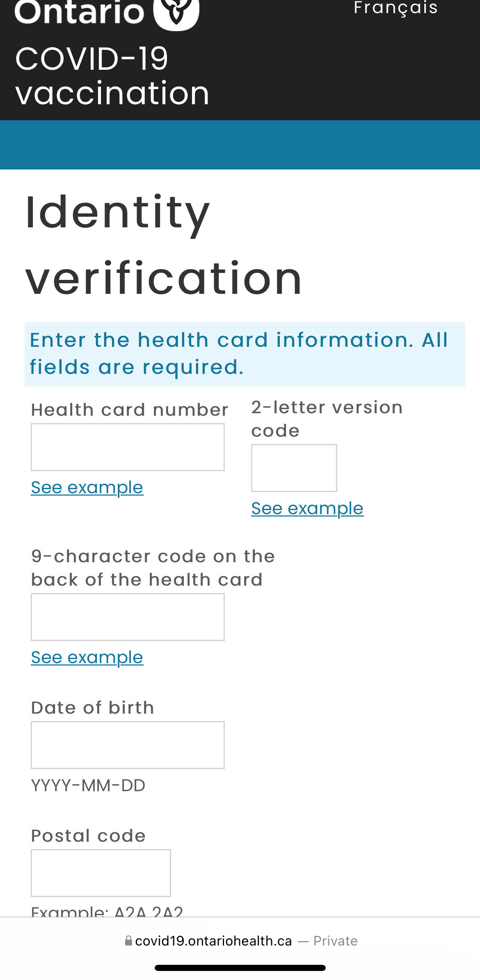Click the Health card number label
The height and width of the screenshot is (980, 480).
tap(130, 410)
